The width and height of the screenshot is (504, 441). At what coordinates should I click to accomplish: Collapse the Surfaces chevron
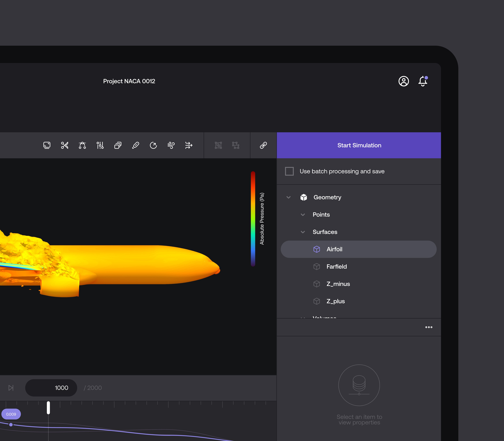pos(303,232)
